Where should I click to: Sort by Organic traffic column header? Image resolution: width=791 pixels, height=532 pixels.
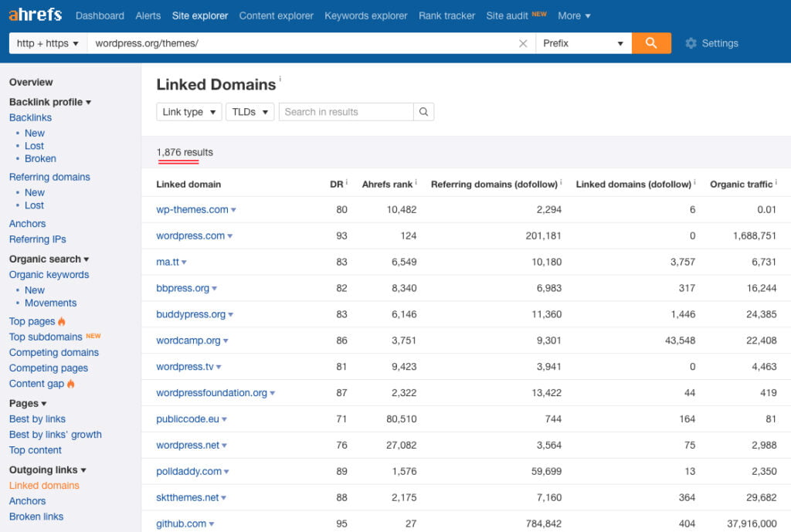click(x=741, y=185)
